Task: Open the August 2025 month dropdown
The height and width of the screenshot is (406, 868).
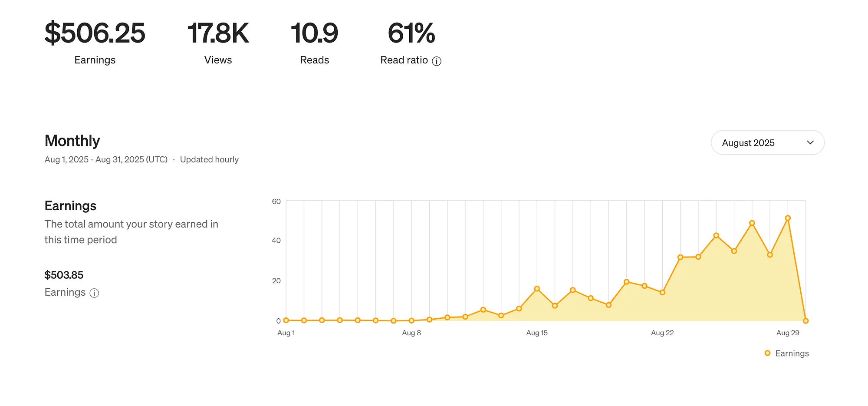Action: (x=767, y=142)
